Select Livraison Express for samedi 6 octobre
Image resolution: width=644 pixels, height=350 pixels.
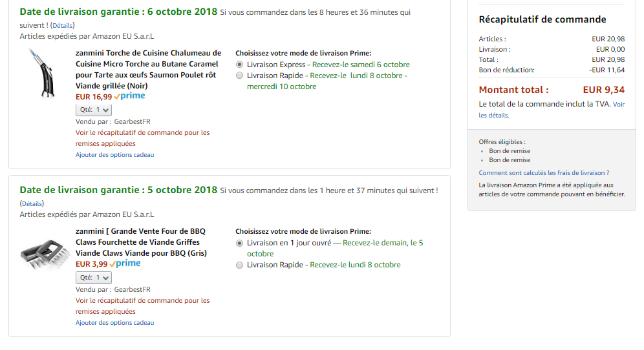click(x=240, y=65)
